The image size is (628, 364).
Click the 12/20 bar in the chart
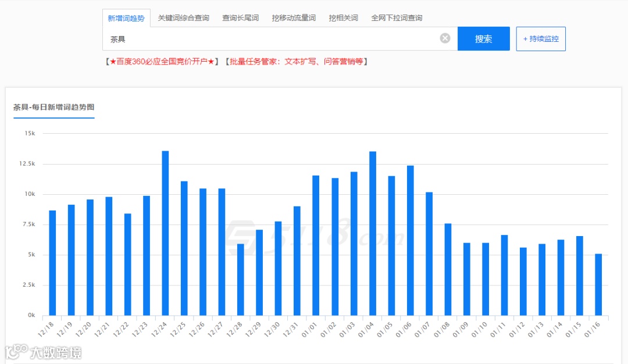[x=90, y=258]
